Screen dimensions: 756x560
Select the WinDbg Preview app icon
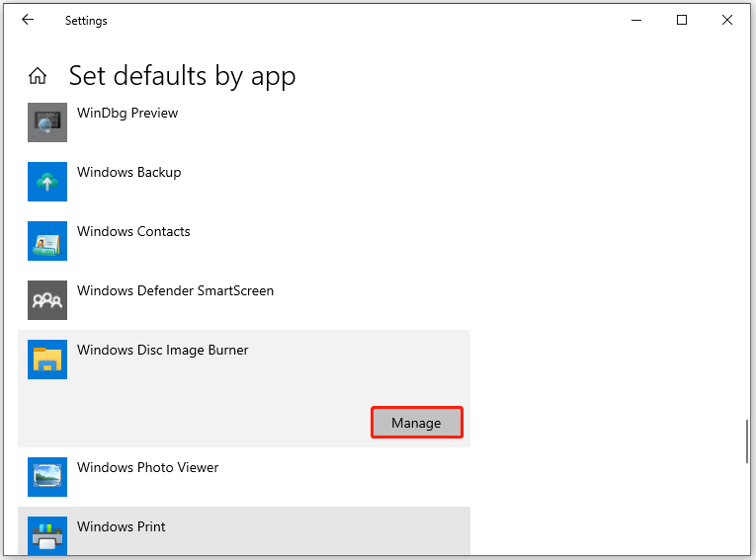[47, 122]
